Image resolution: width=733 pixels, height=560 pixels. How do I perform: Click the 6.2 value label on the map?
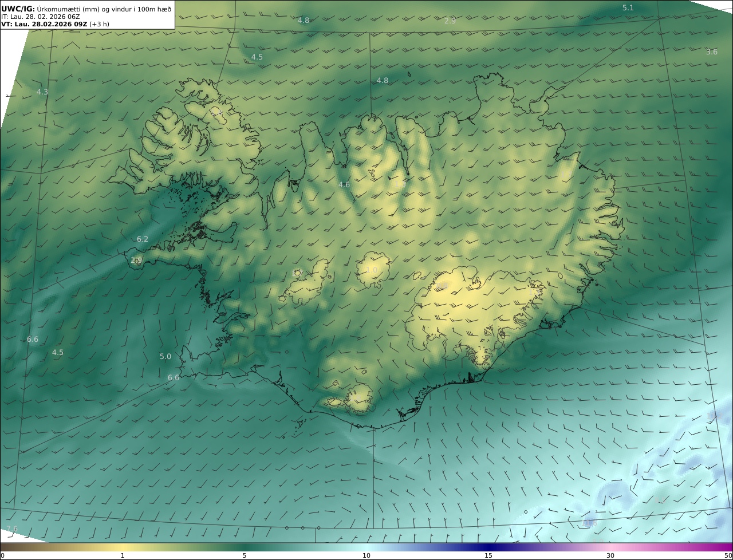[143, 239]
